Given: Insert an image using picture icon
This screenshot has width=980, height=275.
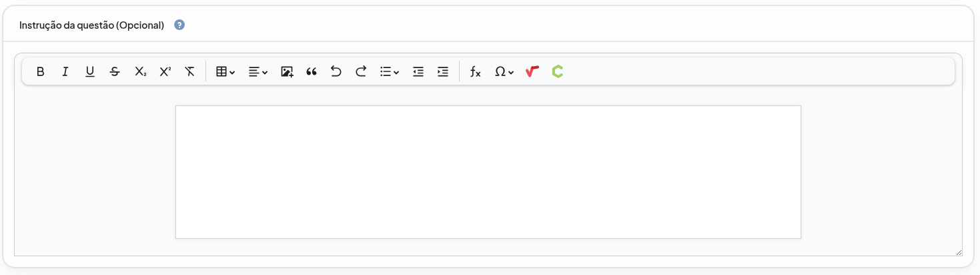Looking at the screenshot, I should coord(287,71).
